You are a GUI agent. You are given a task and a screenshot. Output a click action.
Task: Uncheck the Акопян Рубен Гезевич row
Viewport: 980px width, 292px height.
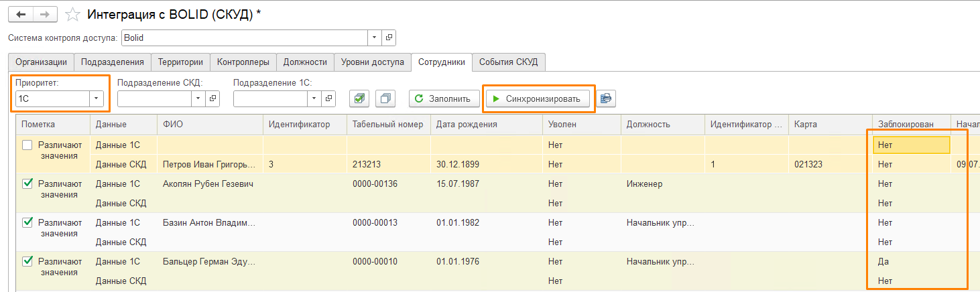pos(27,184)
